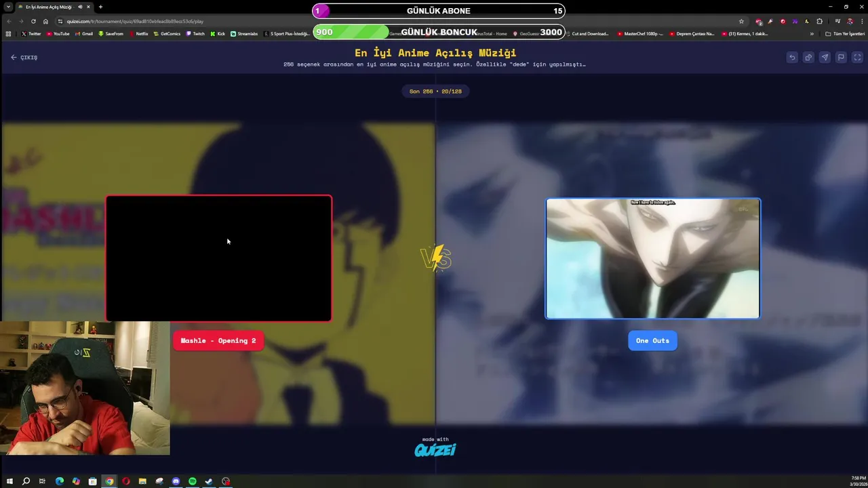This screenshot has height=488, width=868.
Task: Open YouTube bookmark
Action: point(58,33)
